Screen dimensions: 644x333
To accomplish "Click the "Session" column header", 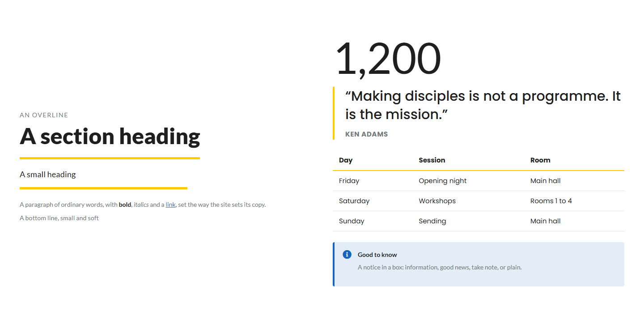I will pyautogui.click(x=432, y=160).
